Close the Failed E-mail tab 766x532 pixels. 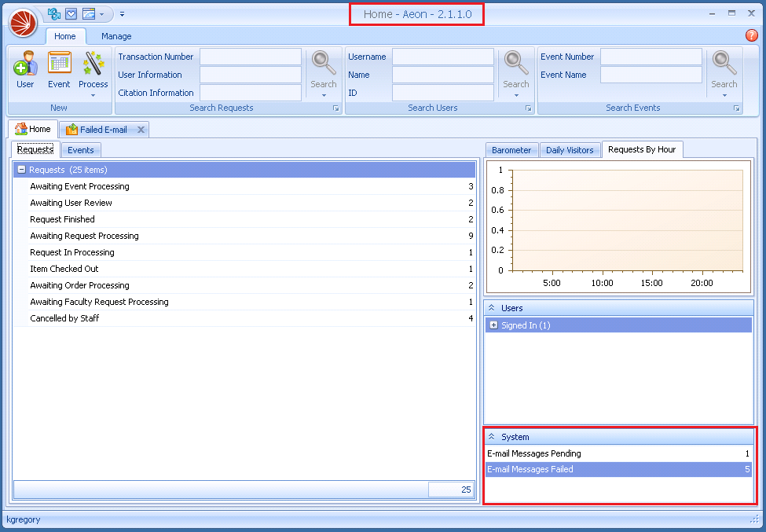point(141,130)
